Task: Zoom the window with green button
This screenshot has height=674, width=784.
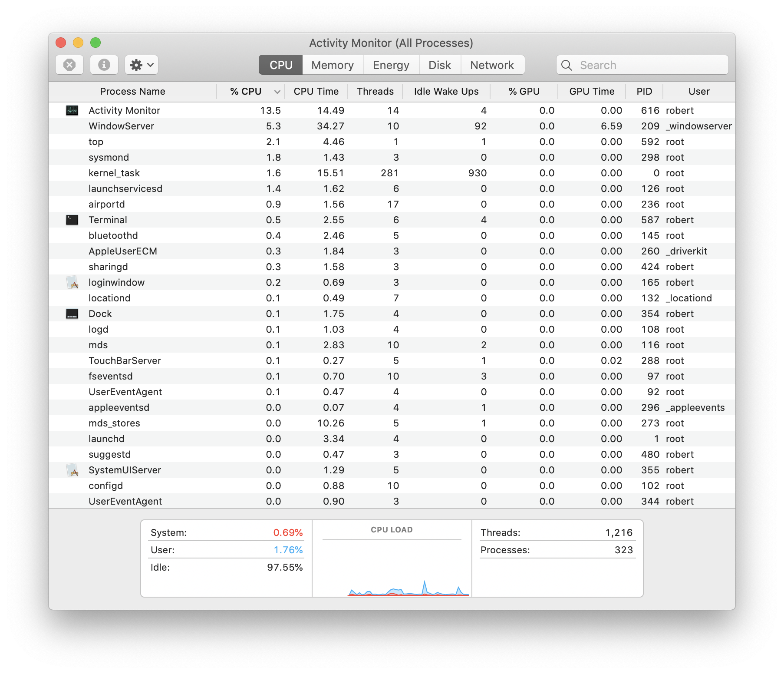Action: tap(96, 43)
